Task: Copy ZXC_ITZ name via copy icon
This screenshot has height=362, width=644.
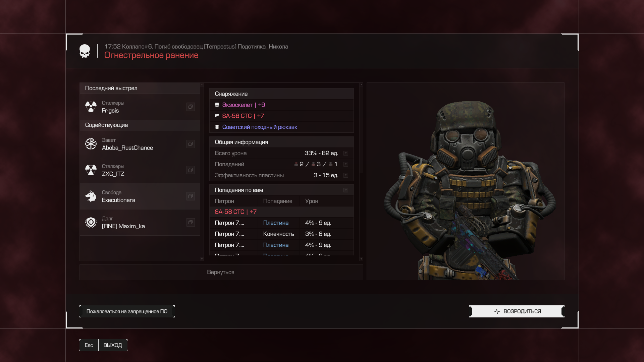Action: pyautogui.click(x=191, y=170)
